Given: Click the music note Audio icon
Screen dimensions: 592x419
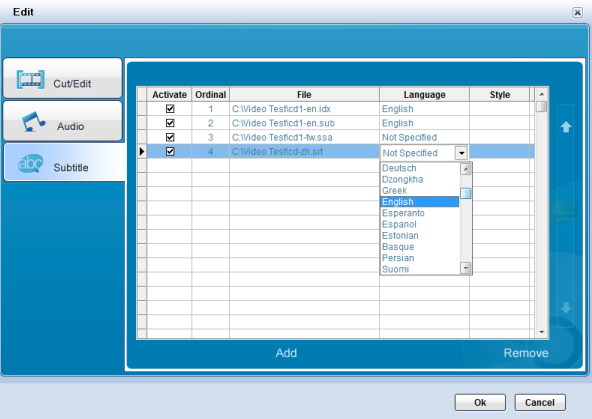Looking at the screenshot, I should [33, 122].
